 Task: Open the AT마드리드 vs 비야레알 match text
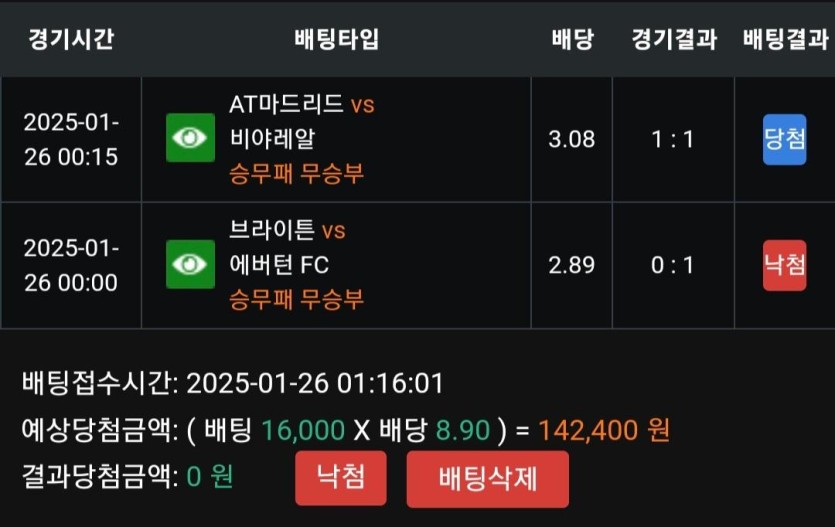pyautogui.click(x=301, y=121)
